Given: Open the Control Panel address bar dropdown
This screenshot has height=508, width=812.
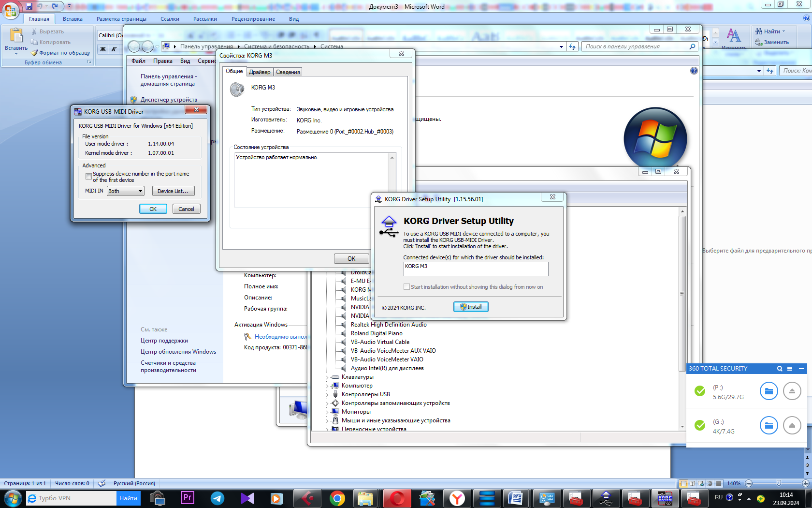Looking at the screenshot, I should click(561, 47).
